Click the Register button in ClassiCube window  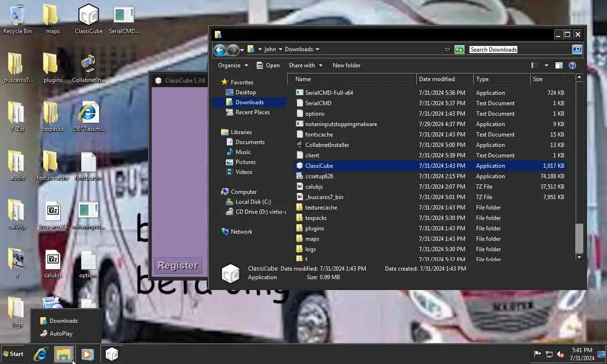[178, 265]
